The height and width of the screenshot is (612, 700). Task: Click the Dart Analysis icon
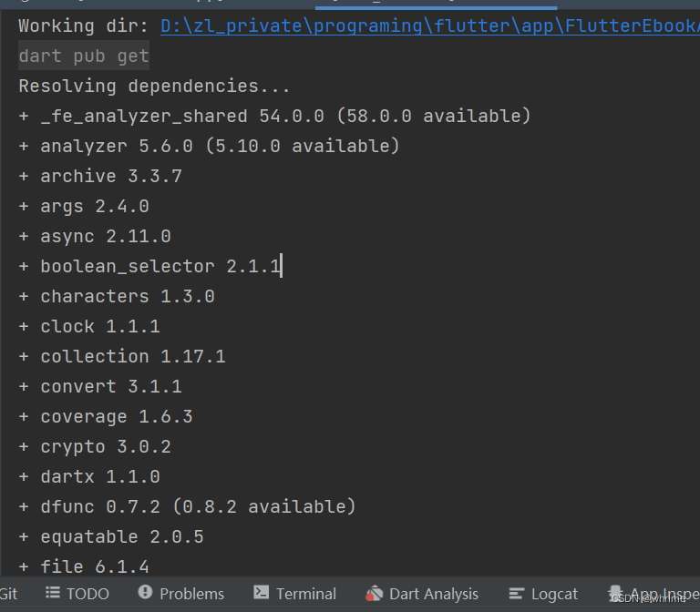[x=374, y=593]
